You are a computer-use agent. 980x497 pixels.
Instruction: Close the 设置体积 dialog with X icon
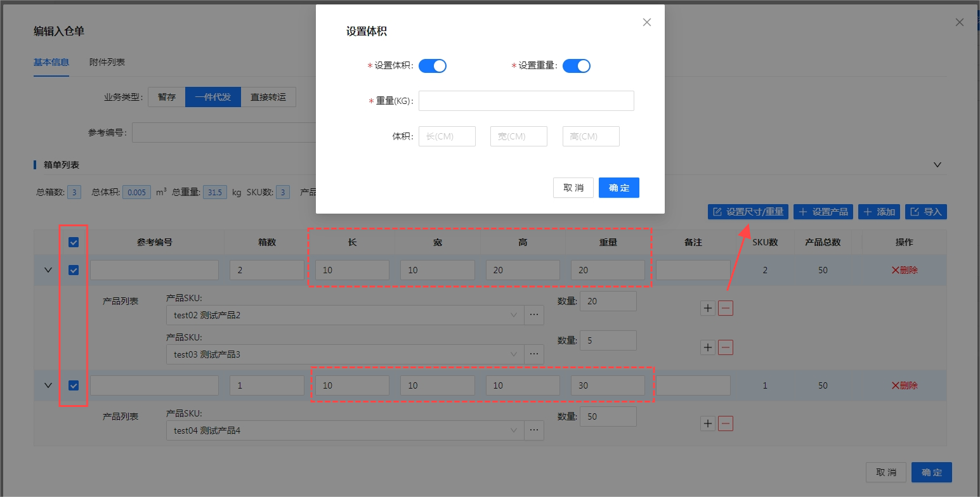point(646,22)
